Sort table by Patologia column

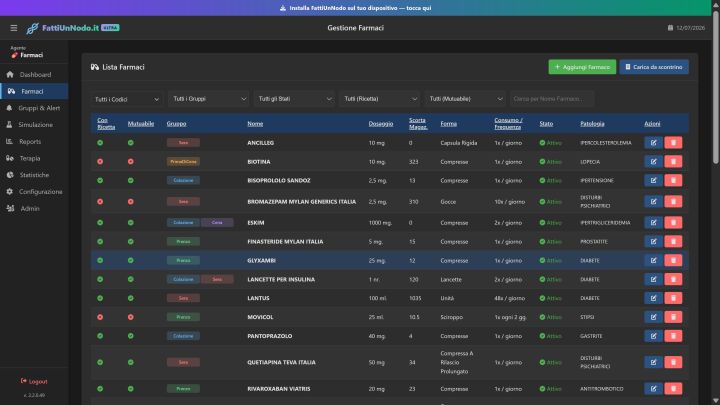tap(592, 124)
